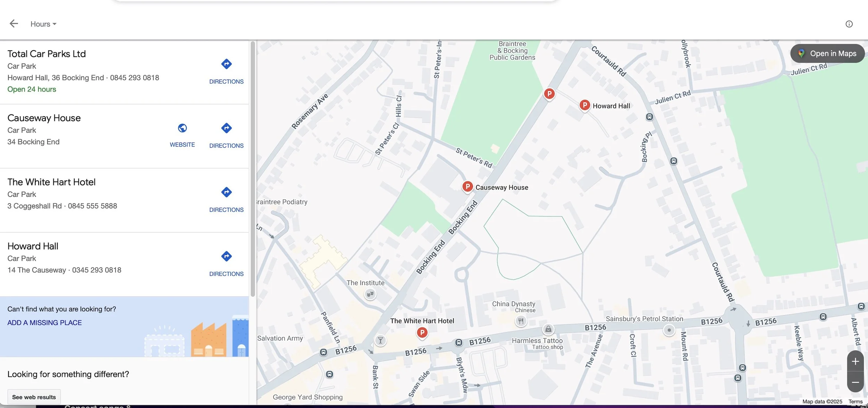The height and width of the screenshot is (408, 868).
Task: Select the Causeway House parking pin on map
Action: [x=467, y=186]
